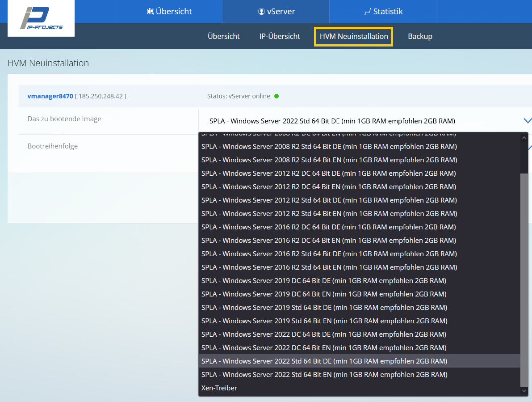
Task: Select Windows Server 2008 R2 Std EN
Action: 359,160
